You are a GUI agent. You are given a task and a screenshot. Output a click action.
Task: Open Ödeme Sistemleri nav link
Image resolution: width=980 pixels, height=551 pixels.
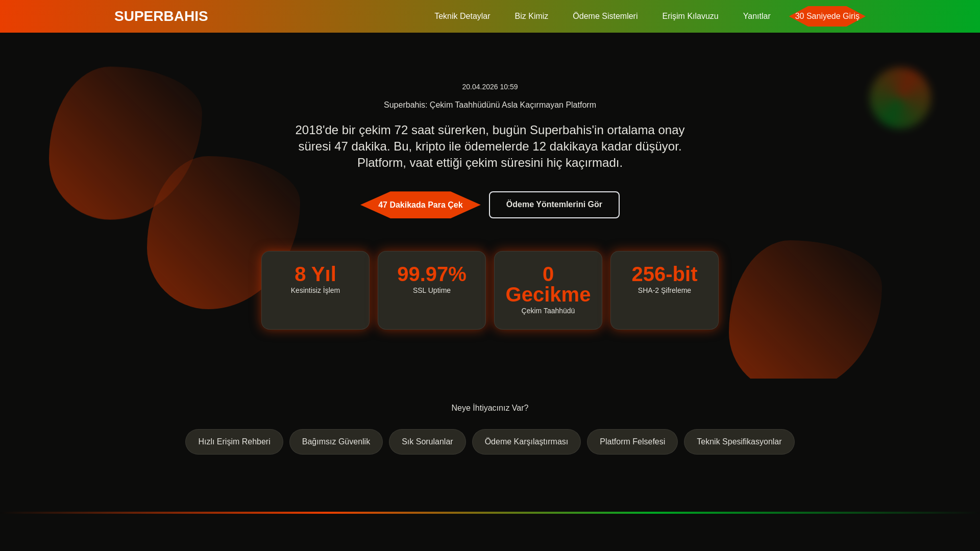pos(605,16)
